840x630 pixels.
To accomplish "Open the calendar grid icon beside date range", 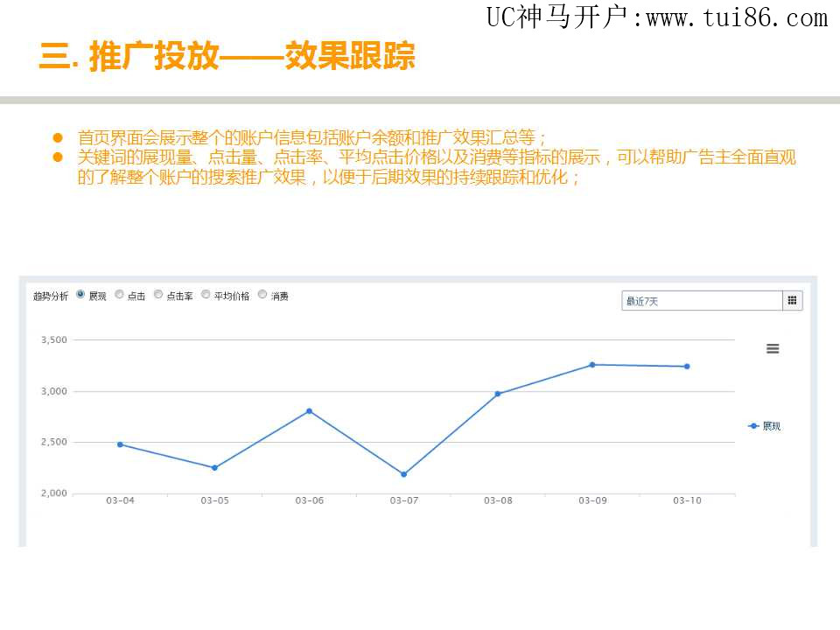I will pyautogui.click(x=792, y=301).
